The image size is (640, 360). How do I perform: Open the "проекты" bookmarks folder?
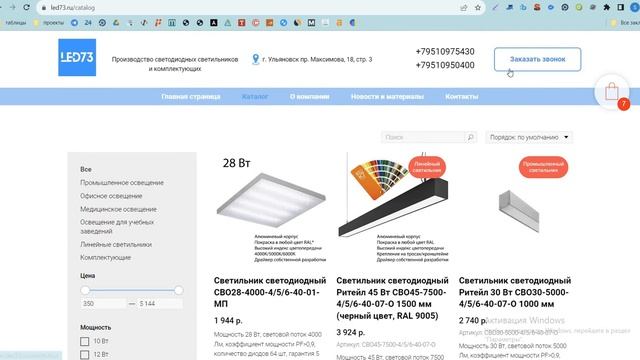[49, 23]
